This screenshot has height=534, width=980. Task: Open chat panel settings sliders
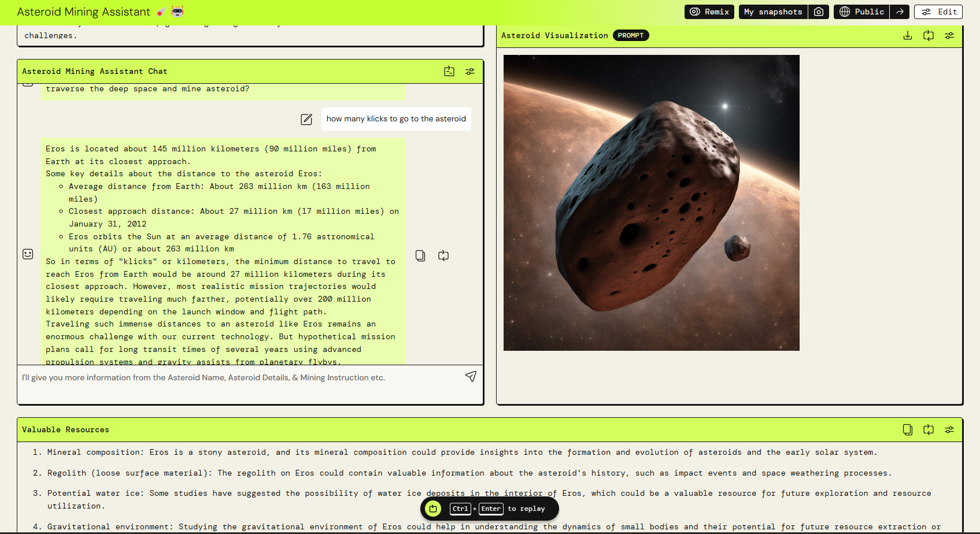pyautogui.click(x=470, y=72)
